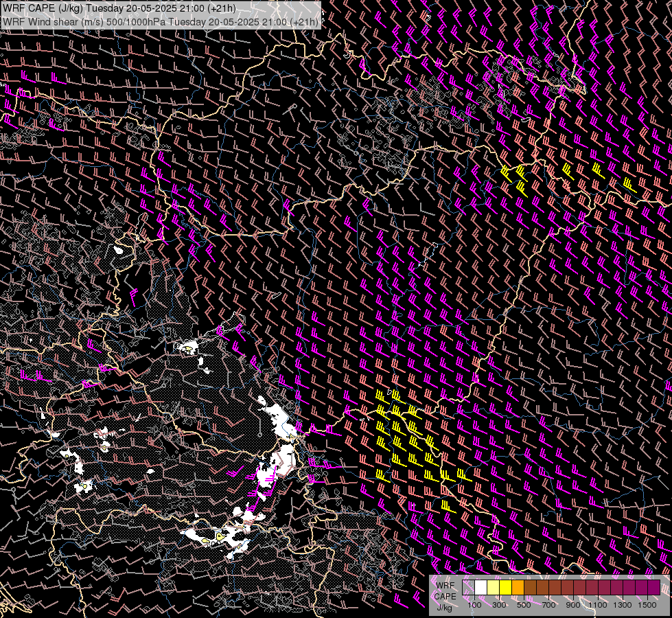Viewport: 672px width, 618px height.
Task: Click the 1300 legend value
Action: coord(623,605)
